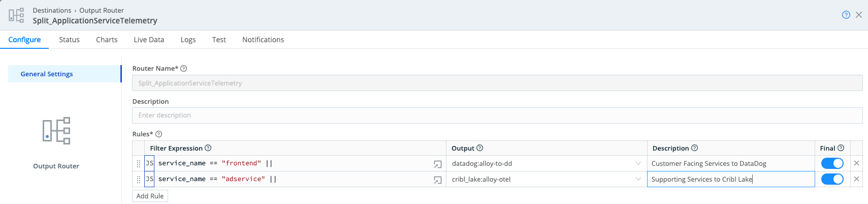This screenshot has width=868, height=204.
Task: Click the Add Rule button
Action: (150, 196)
